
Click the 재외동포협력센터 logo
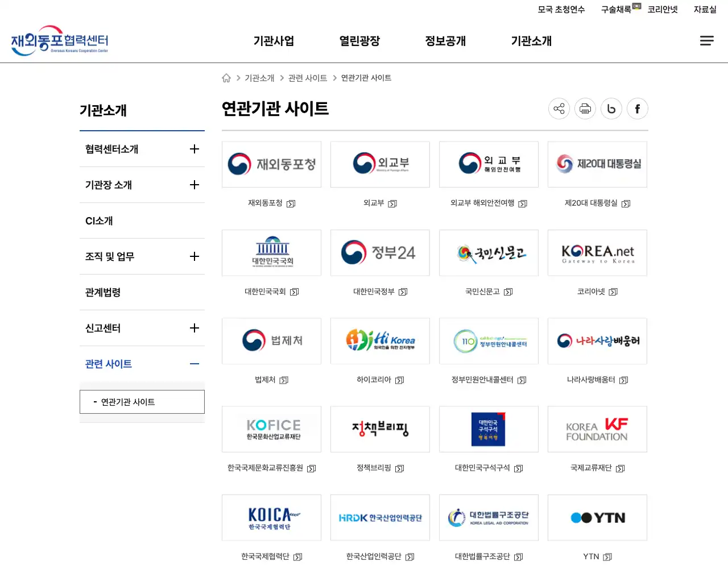pyautogui.click(x=60, y=40)
